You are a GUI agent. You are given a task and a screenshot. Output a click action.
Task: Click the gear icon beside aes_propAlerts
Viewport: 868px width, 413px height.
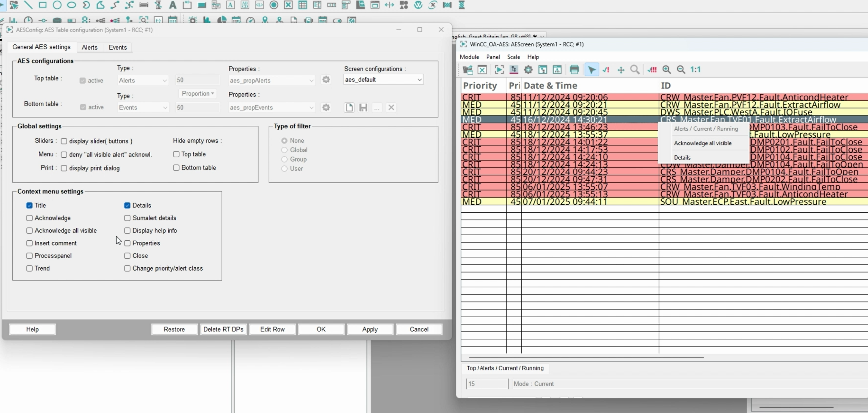(326, 80)
